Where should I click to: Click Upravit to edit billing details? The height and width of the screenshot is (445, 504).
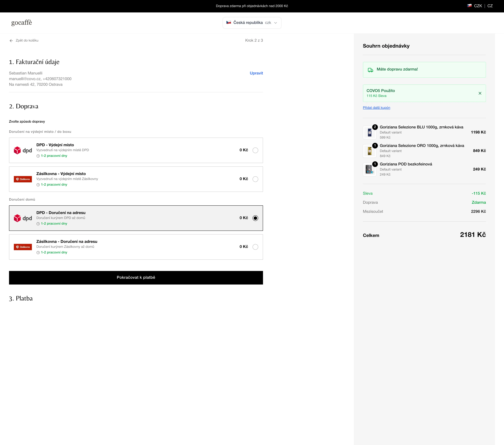pos(256,73)
